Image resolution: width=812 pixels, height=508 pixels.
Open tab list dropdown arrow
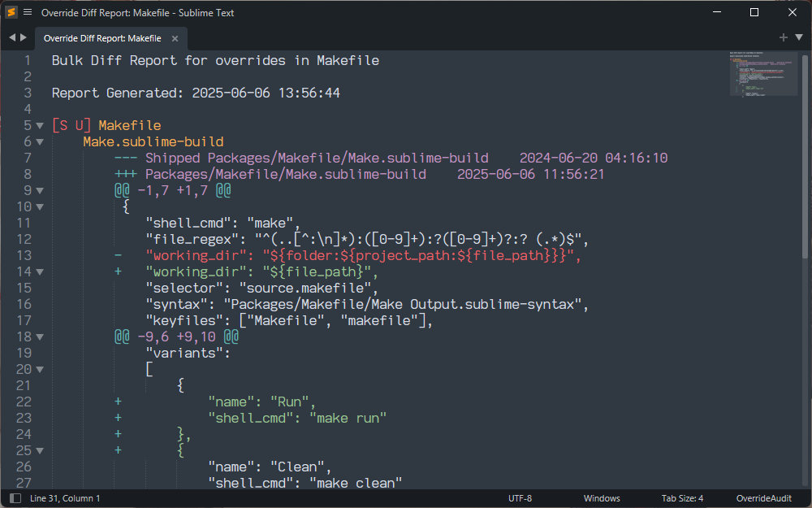click(x=798, y=38)
